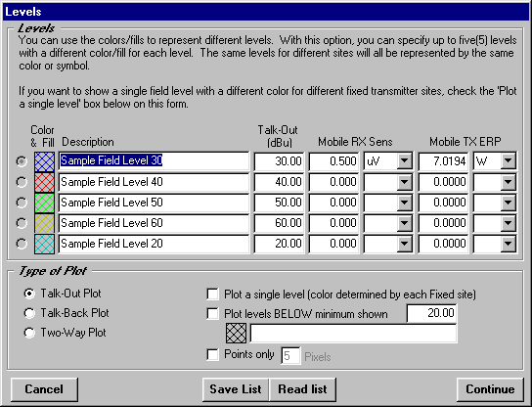Viewport: 532px width, 407px height.
Task: Open the uV unit dropdown in first row
Action: [405, 161]
